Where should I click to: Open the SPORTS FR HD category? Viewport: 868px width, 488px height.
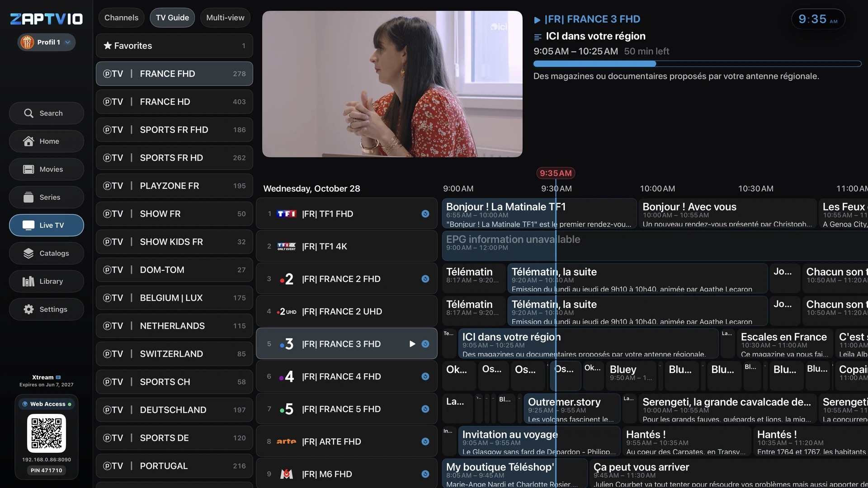pos(175,158)
